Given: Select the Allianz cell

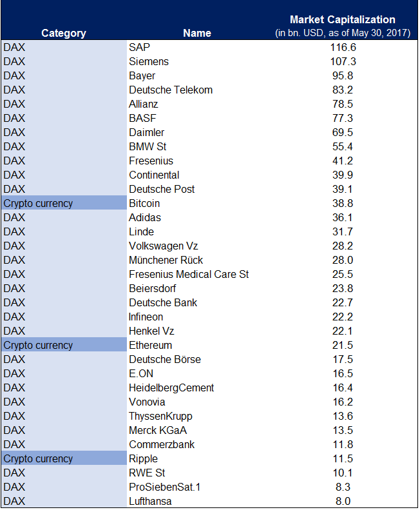Looking at the screenshot, I should (144, 104).
